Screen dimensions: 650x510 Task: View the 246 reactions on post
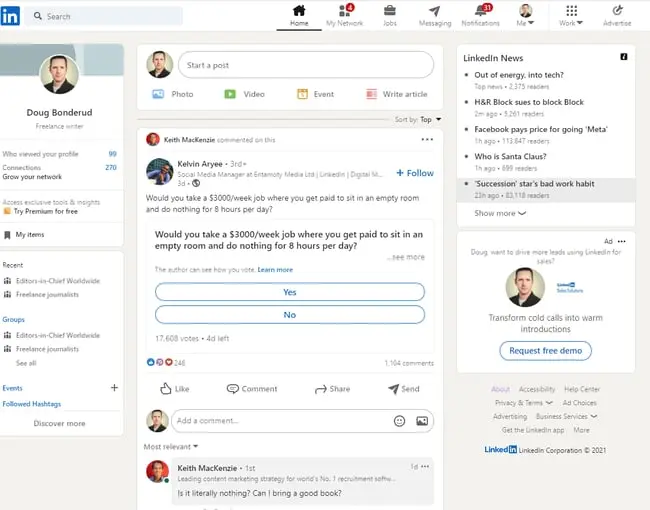click(x=166, y=362)
